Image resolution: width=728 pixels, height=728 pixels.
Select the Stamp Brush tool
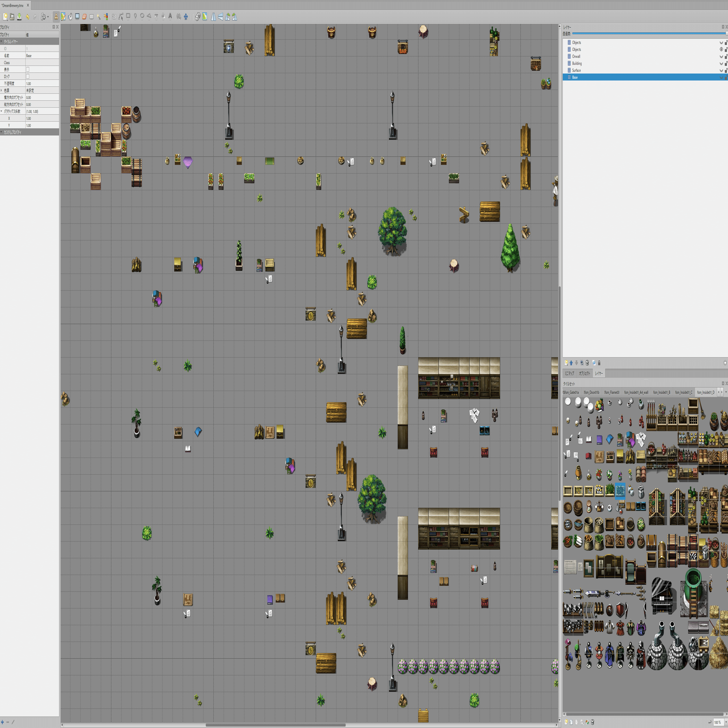56,17
